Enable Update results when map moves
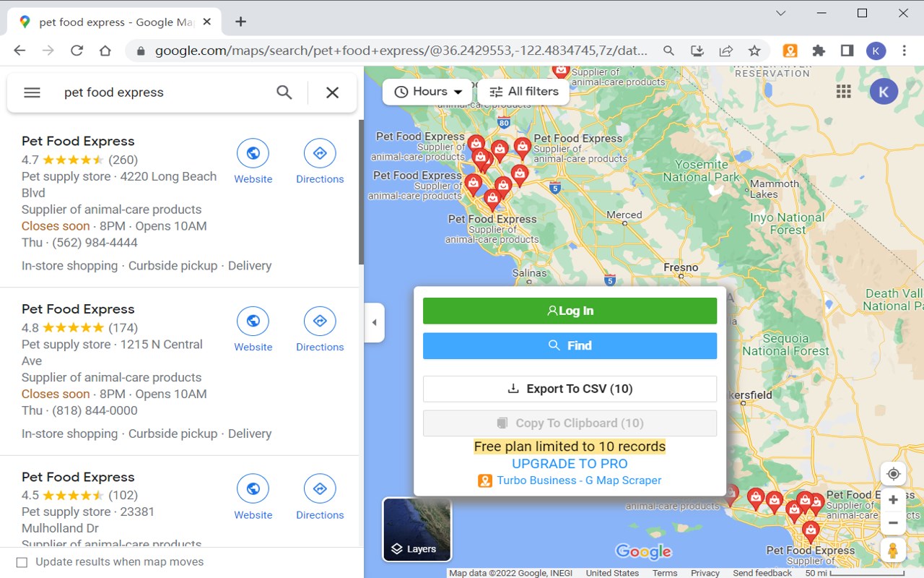The height and width of the screenshot is (578, 924). [x=22, y=562]
